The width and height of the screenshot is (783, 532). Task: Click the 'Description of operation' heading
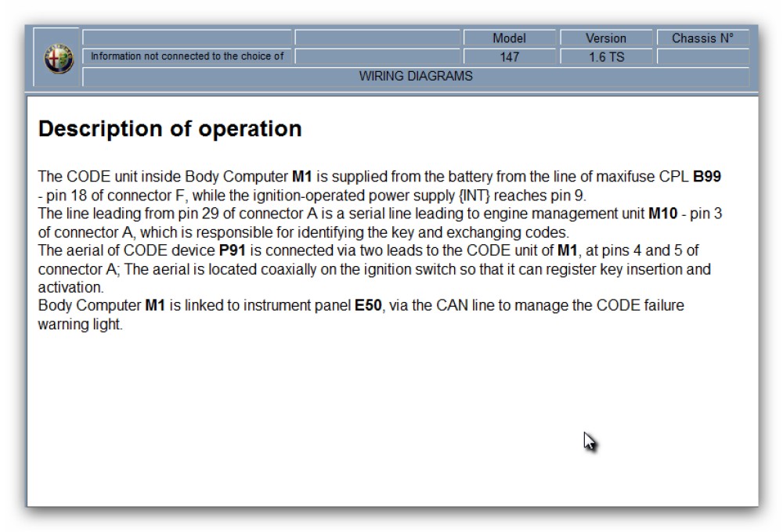[x=170, y=129]
